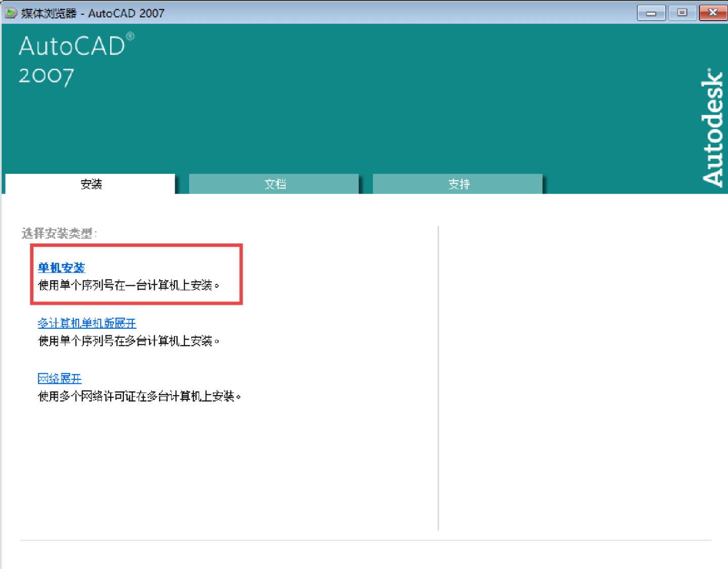Click the green media browser icon in title bar
The height and width of the screenshot is (569, 728).
click(11, 13)
